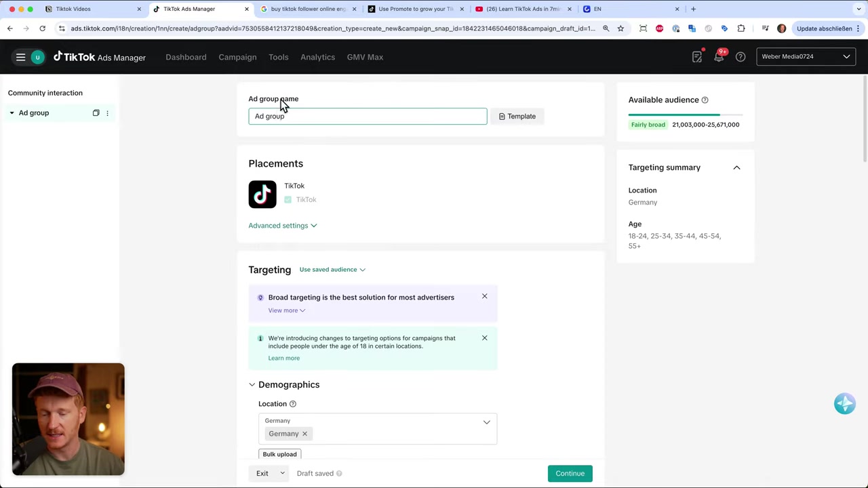Open the browser extensions puzzle icon
This screenshot has width=868, height=488.
(741, 28)
